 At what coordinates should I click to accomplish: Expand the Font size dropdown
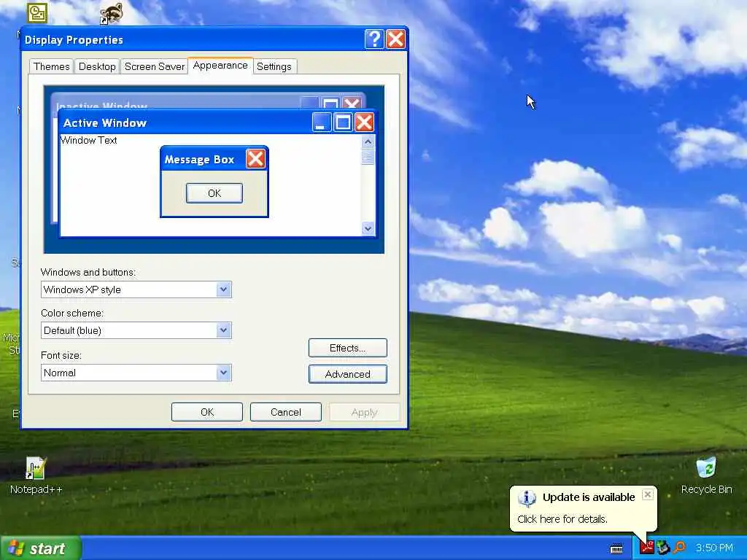tap(223, 373)
